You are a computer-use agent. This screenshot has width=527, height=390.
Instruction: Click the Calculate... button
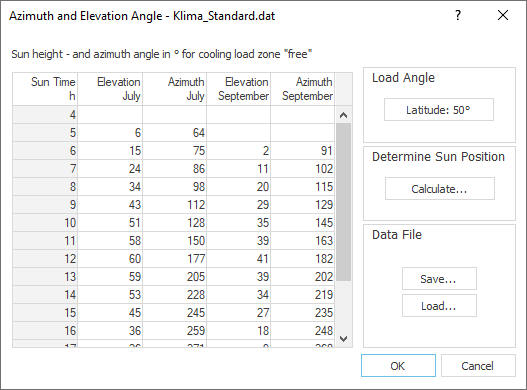click(x=440, y=189)
